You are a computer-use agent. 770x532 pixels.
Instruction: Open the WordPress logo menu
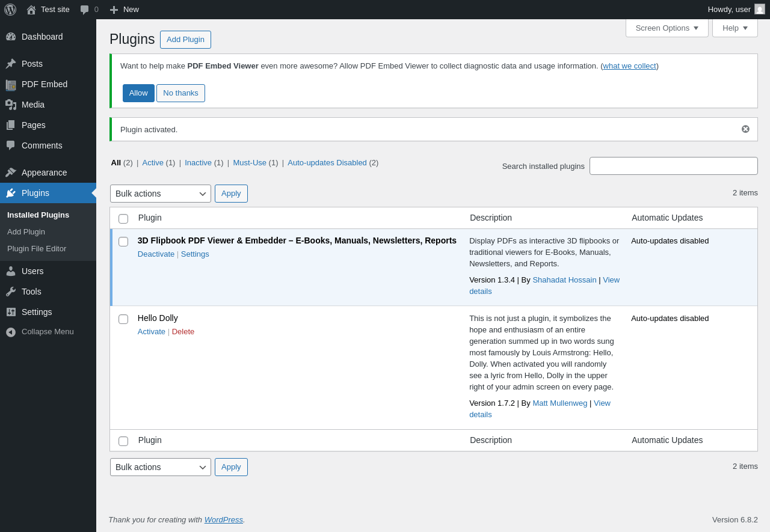click(x=10, y=10)
